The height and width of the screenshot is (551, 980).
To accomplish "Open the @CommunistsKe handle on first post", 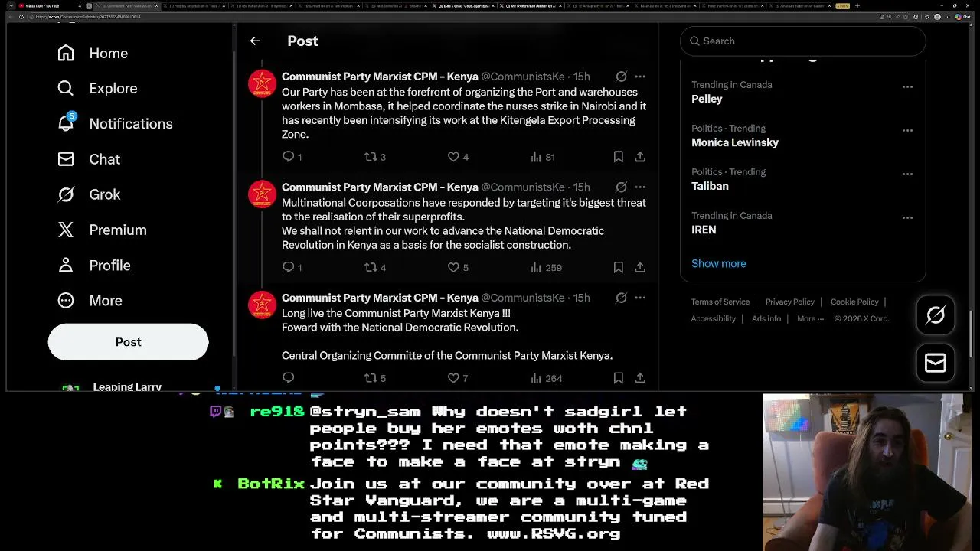I will coord(523,77).
